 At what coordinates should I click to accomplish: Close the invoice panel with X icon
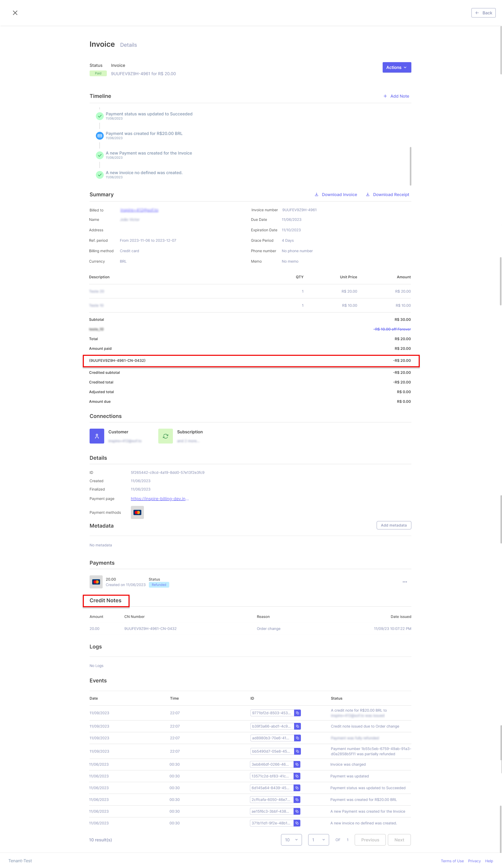(x=15, y=13)
